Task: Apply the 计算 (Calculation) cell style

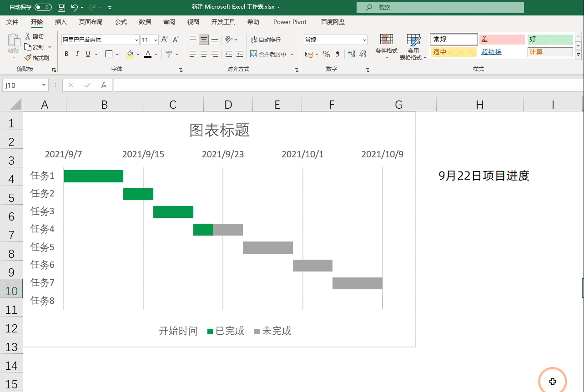Action: tap(550, 52)
